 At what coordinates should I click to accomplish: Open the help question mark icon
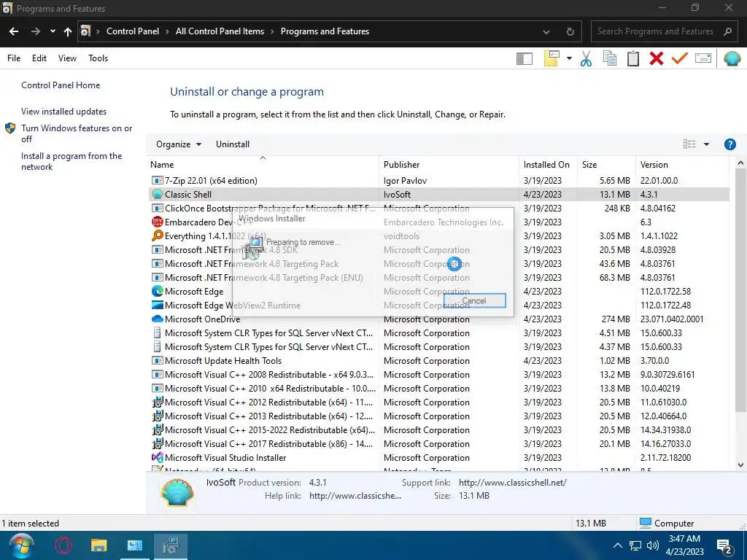[x=729, y=144]
